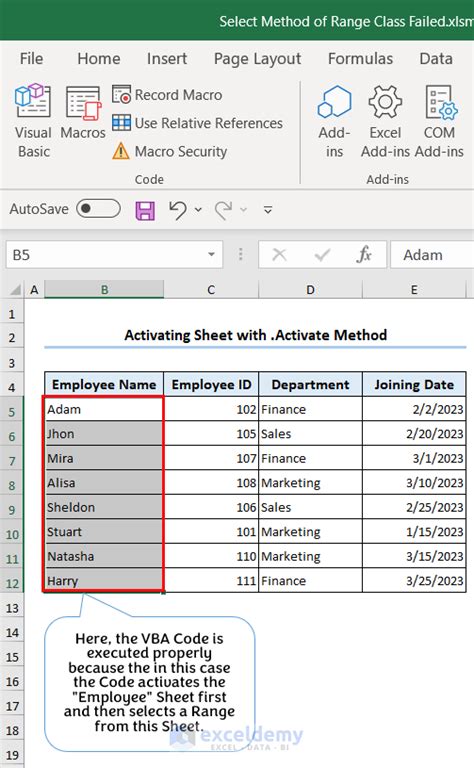Open COM Add-ins dialog
Image resolution: width=474 pixels, height=768 pixels.
click(x=440, y=121)
